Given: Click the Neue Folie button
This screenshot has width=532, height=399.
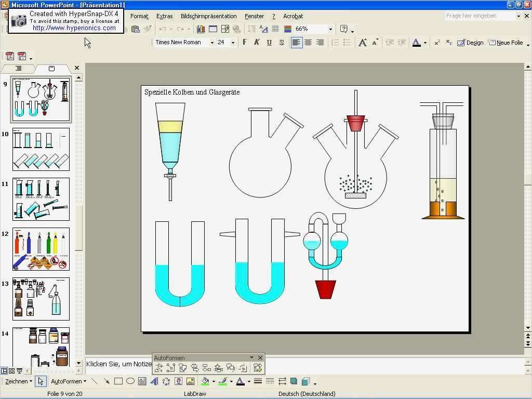Looking at the screenshot, I should [x=505, y=43].
